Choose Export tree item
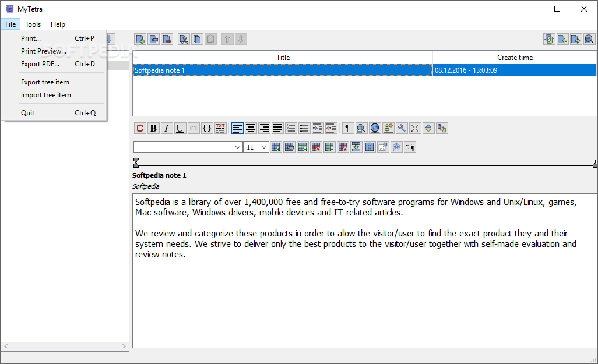598x364 pixels. click(54, 82)
